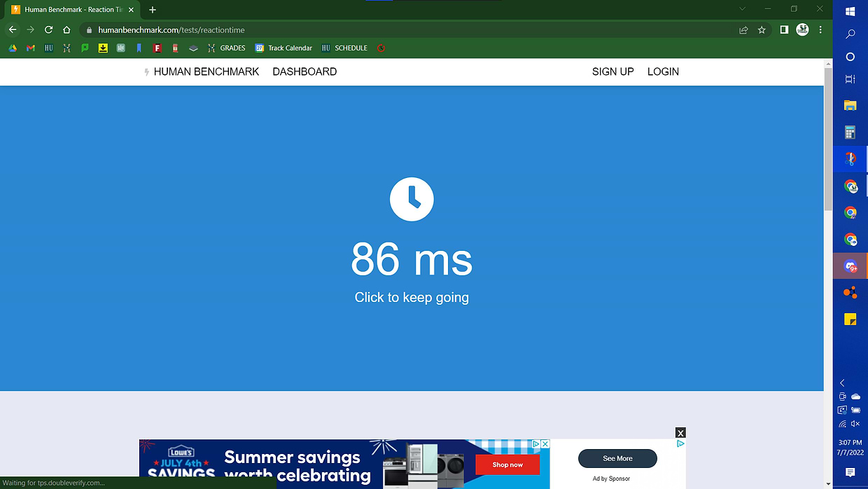Open the DASHBOARD menu item
This screenshot has width=868, height=489.
tap(304, 71)
